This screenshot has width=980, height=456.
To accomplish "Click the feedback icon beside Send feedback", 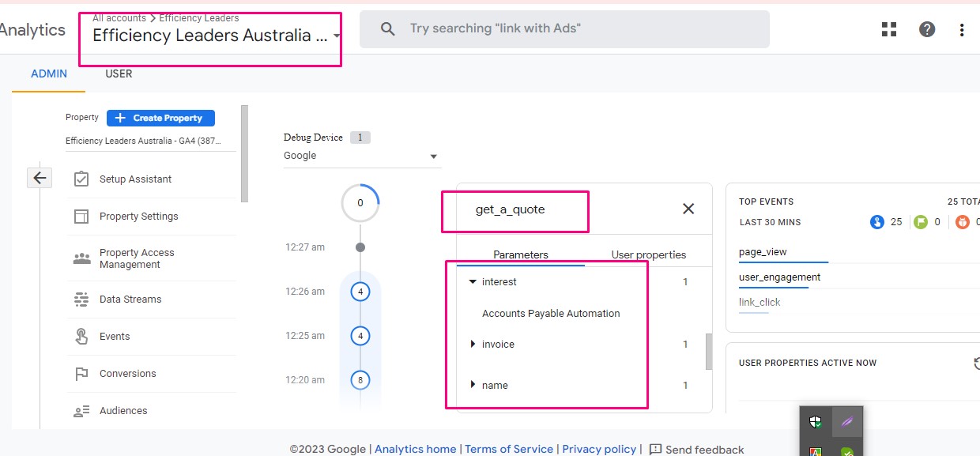I will [x=655, y=449].
